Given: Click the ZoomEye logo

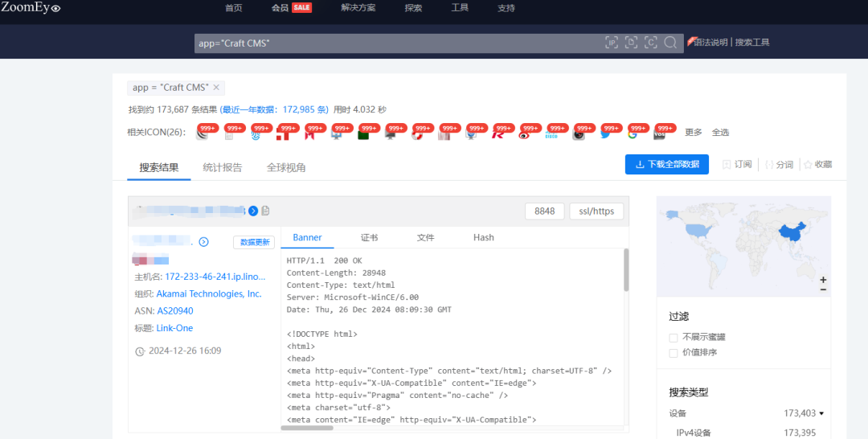Looking at the screenshot, I should coord(31,7).
